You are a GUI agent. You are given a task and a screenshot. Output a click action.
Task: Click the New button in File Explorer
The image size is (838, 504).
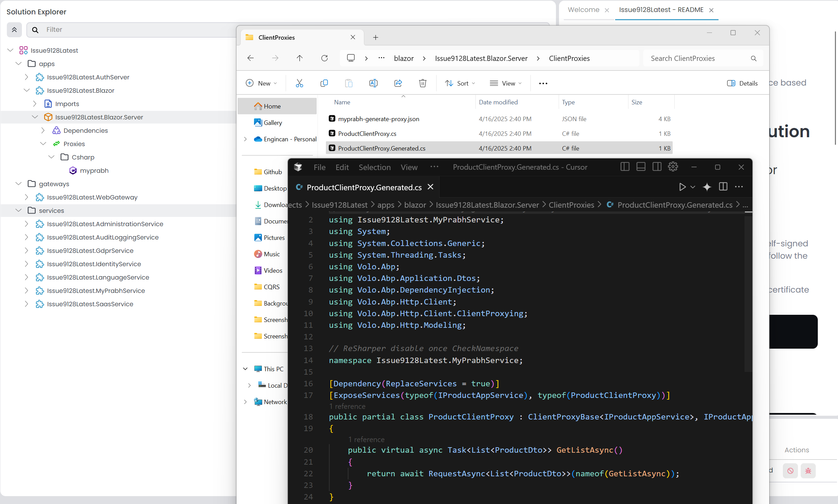pyautogui.click(x=261, y=83)
